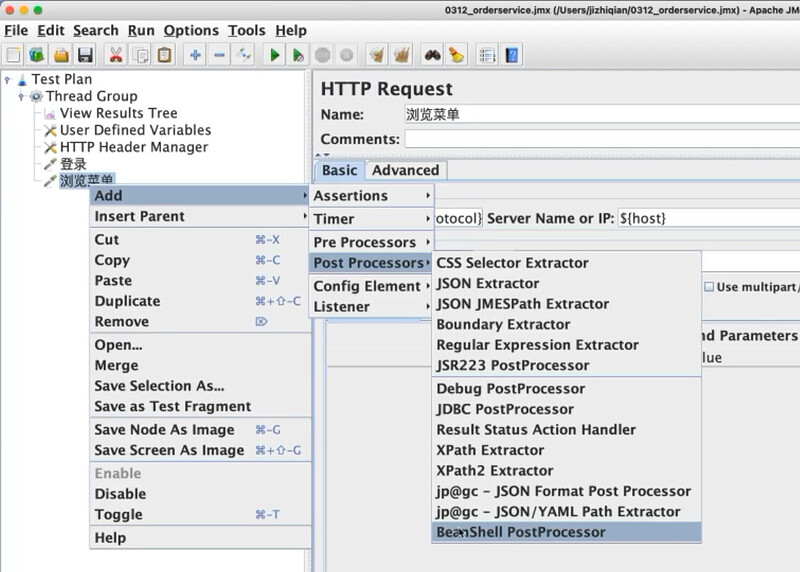Choose CSS Selector Extractor
The height and width of the screenshot is (572, 800).
click(566, 263)
